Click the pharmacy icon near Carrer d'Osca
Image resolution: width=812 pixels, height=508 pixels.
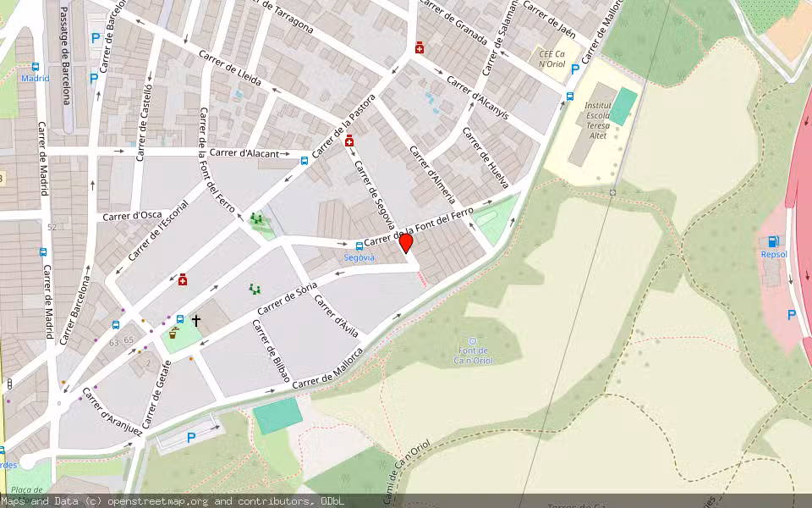(183, 279)
